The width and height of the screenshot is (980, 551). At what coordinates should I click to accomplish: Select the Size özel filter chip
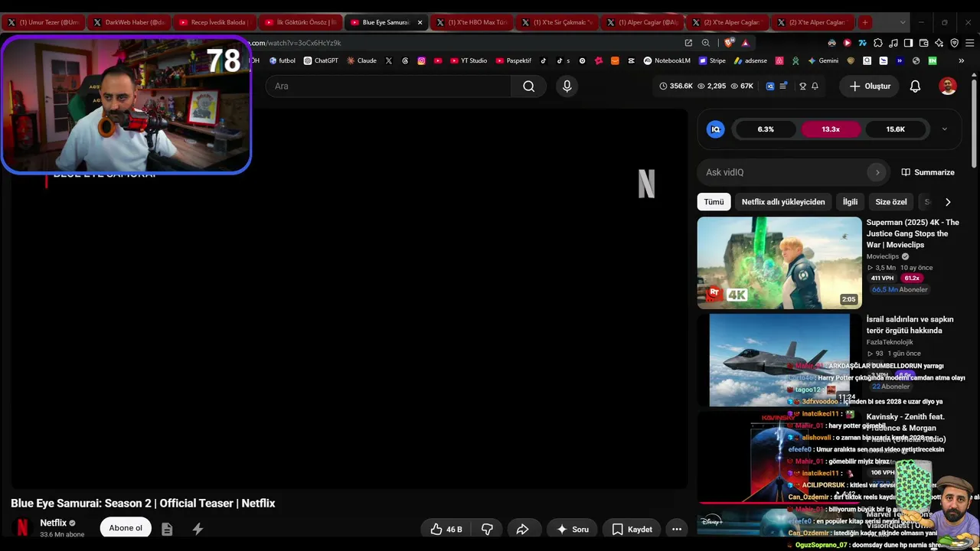tap(891, 202)
